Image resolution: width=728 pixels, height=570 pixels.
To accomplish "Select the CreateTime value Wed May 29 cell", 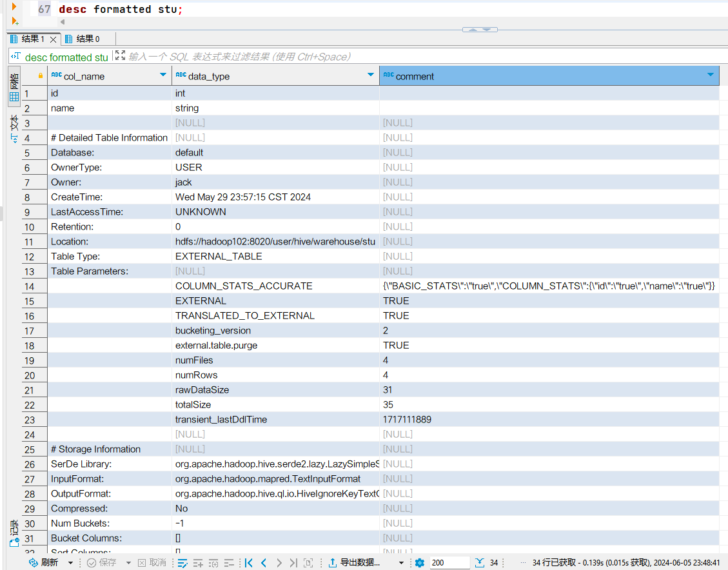I will coord(276,197).
